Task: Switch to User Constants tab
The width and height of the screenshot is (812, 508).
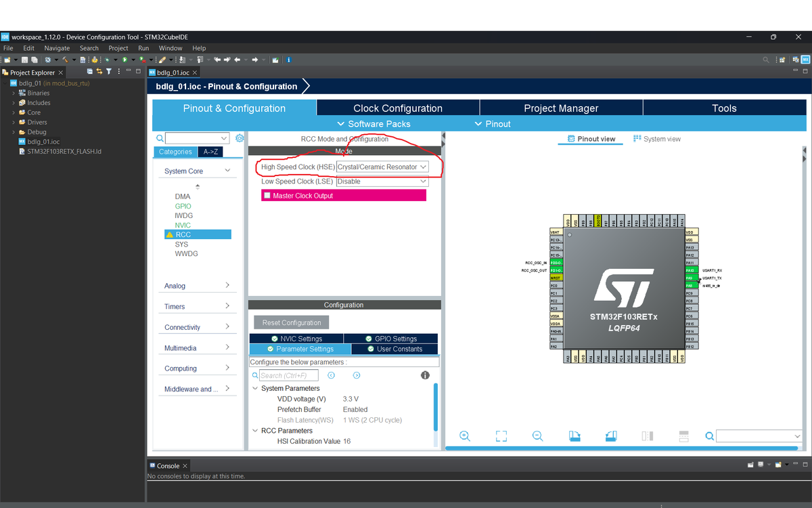Action: click(x=394, y=349)
